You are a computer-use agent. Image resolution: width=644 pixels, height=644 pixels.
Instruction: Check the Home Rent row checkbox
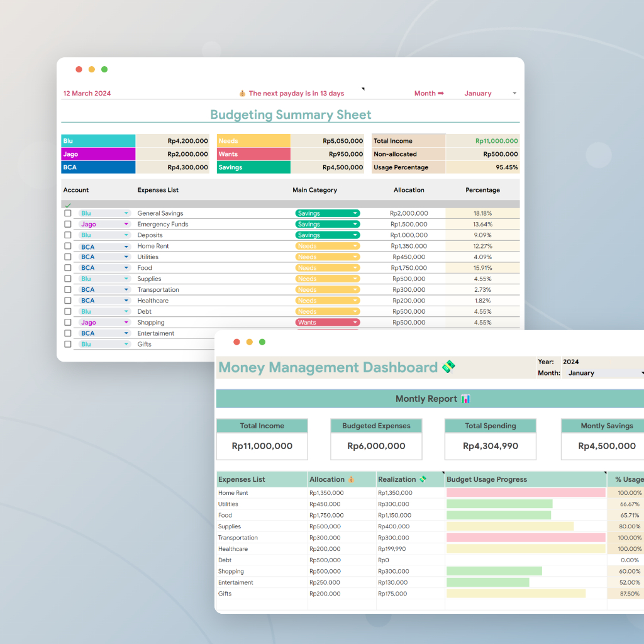click(67, 246)
